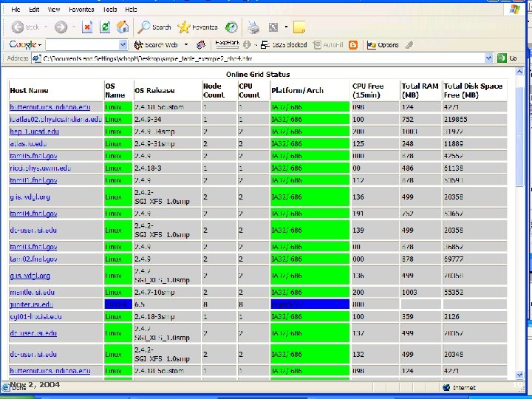Click the vertical scrollbar thumb

(519, 136)
